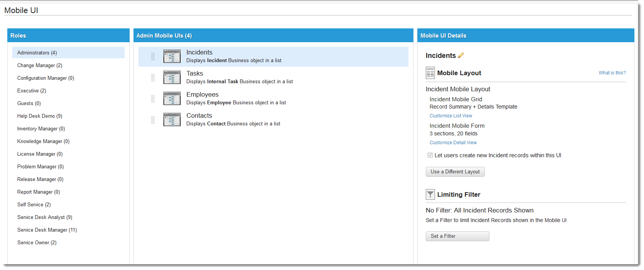Choose the Change Manager role

pyautogui.click(x=40, y=66)
